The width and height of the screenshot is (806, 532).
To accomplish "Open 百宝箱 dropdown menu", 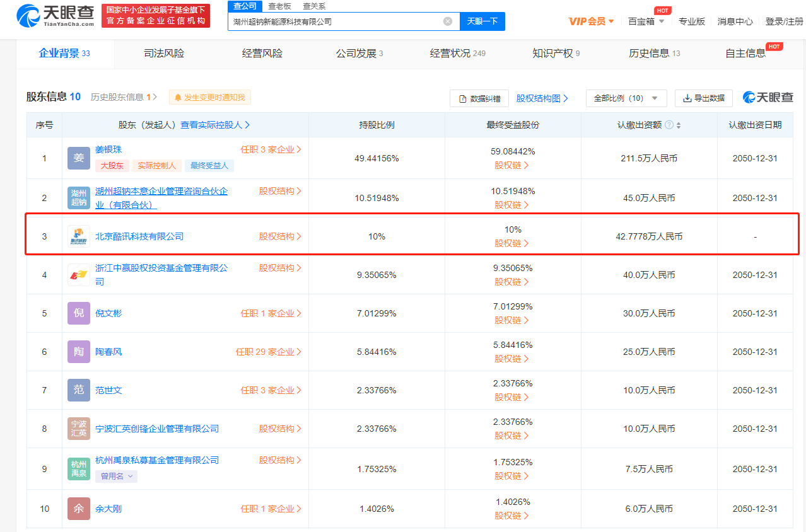I will 646,21.
